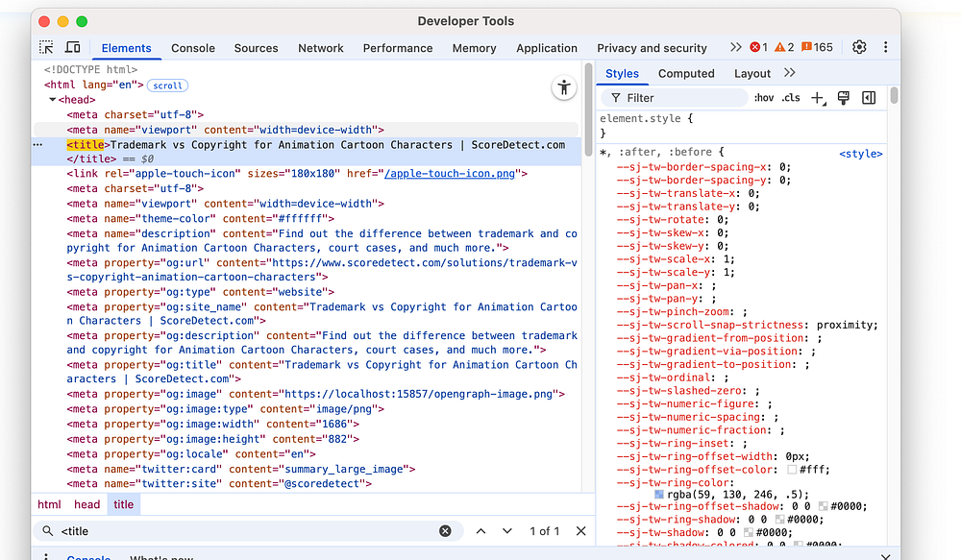This screenshot has width=961, height=560.
Task: Click the red error count icon
Action: [x=758, y=48]
